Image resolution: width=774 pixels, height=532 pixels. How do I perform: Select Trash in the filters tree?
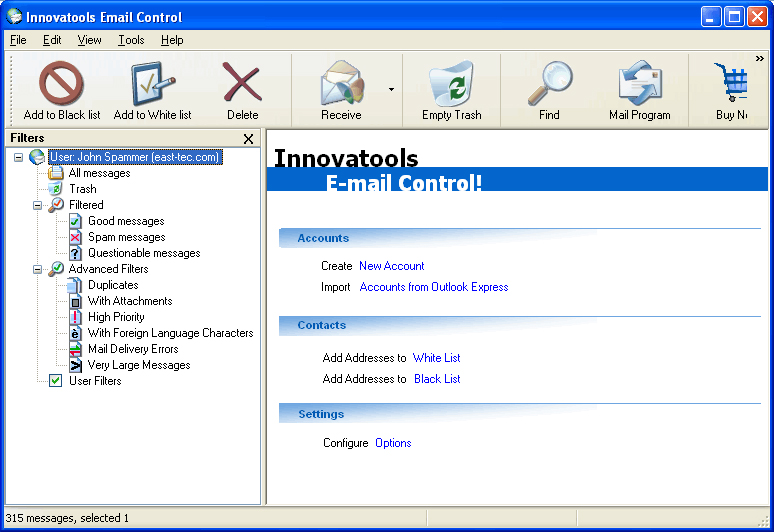82,189
